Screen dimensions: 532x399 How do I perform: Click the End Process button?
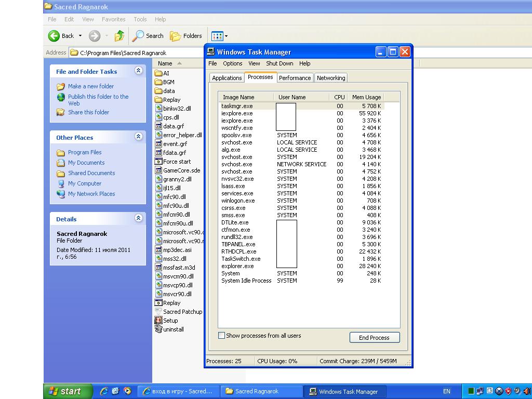(375, 338)
